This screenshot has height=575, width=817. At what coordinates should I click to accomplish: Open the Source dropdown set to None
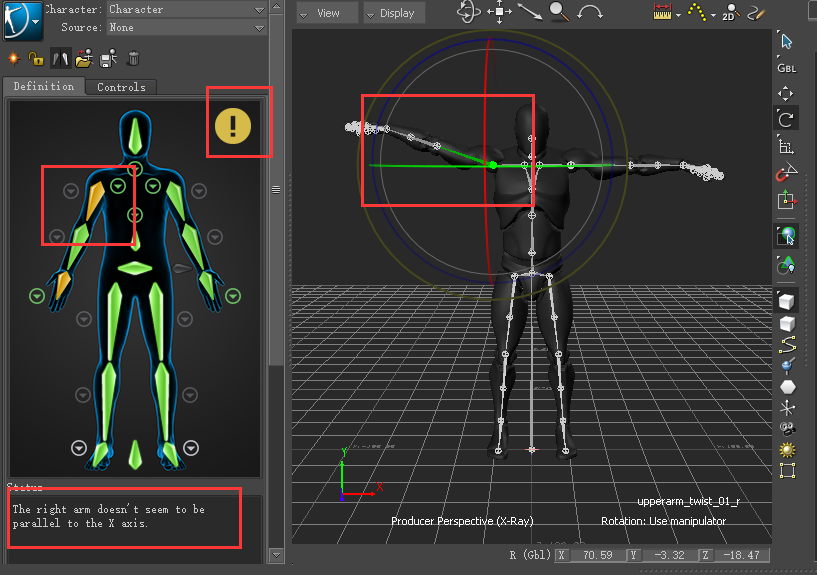point(185,27)
